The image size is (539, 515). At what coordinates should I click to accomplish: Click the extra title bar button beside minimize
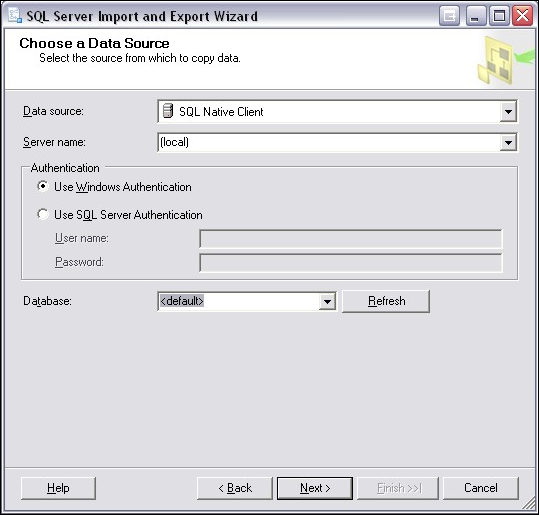tap(449, 16)
